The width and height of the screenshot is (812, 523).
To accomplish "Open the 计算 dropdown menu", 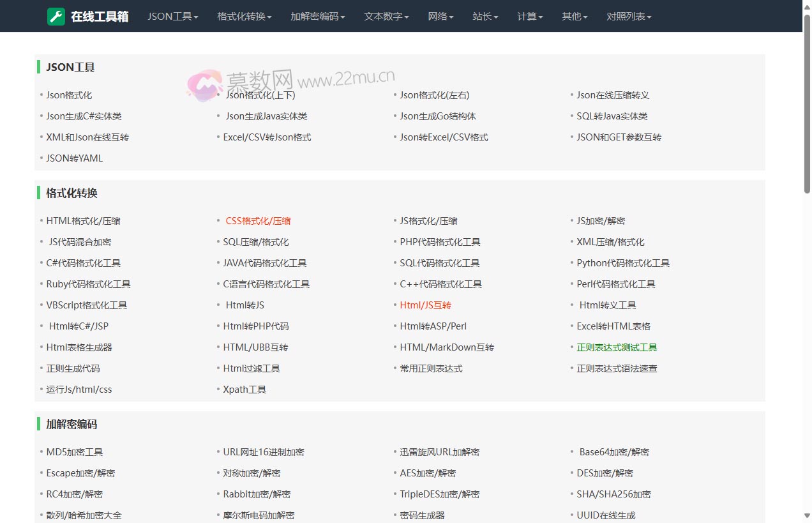I will [529, 17].
